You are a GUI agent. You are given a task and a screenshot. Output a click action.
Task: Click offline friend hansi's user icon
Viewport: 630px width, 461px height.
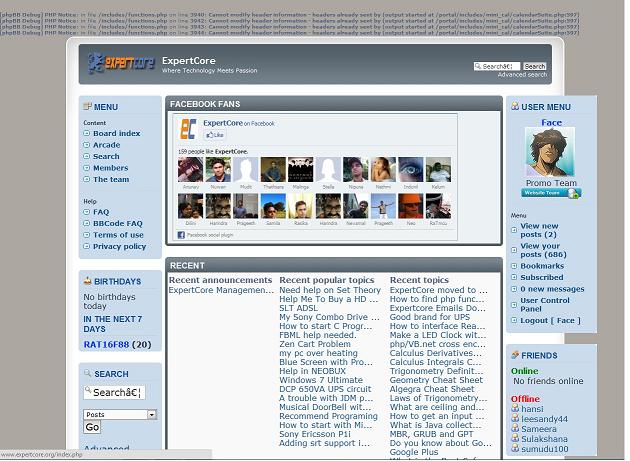pos(514,409)
